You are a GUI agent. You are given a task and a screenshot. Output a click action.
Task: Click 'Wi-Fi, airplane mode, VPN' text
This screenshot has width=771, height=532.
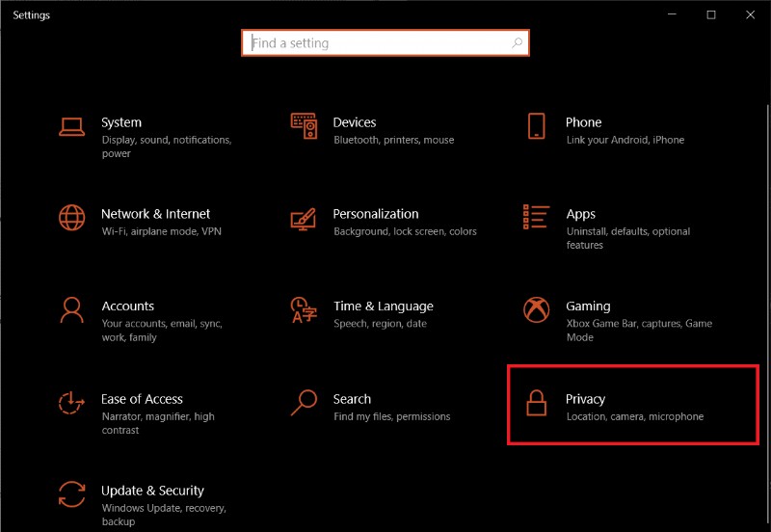point(161,231)
